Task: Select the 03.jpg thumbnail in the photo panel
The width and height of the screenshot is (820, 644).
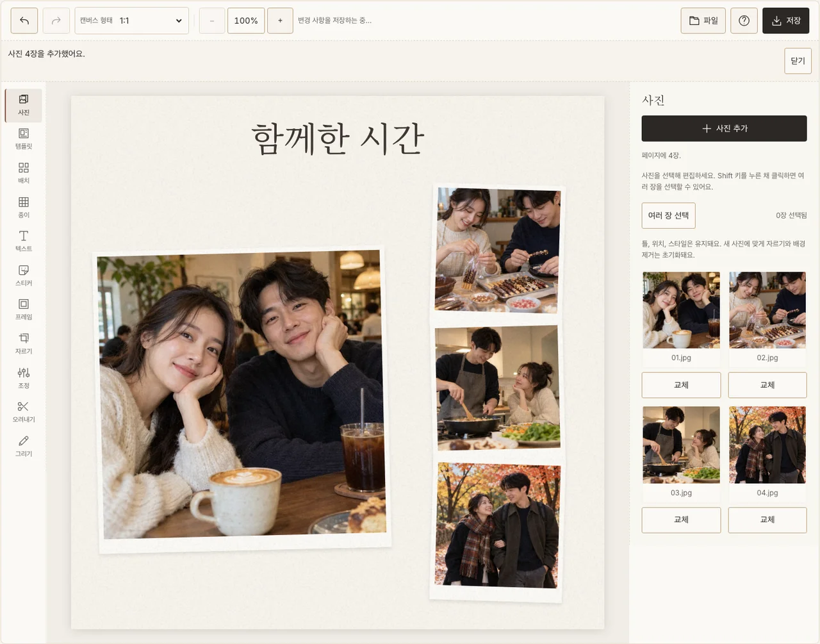Action: pyautogui.click(x=681, y=445)
